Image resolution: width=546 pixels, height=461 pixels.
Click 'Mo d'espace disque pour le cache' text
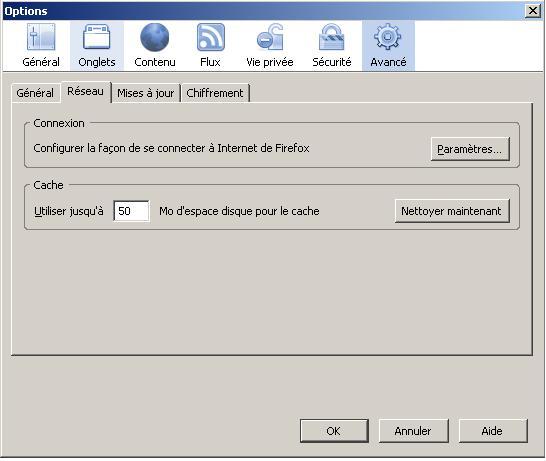(239, 211)
